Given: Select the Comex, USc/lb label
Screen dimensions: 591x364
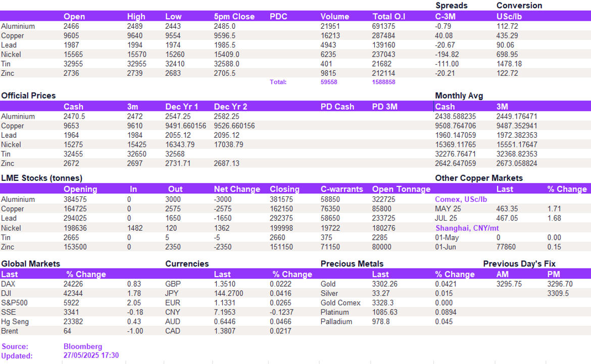Looking at the screenshot, I should [x=461, y=200].
